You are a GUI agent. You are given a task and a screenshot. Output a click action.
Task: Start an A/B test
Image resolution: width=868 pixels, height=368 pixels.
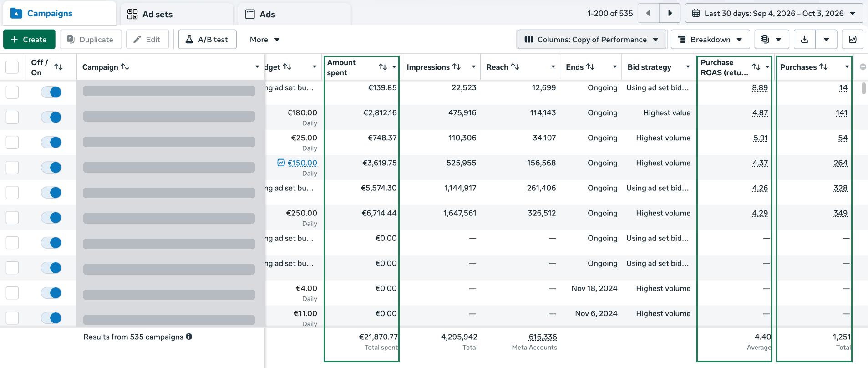click(x=207, y=40)
